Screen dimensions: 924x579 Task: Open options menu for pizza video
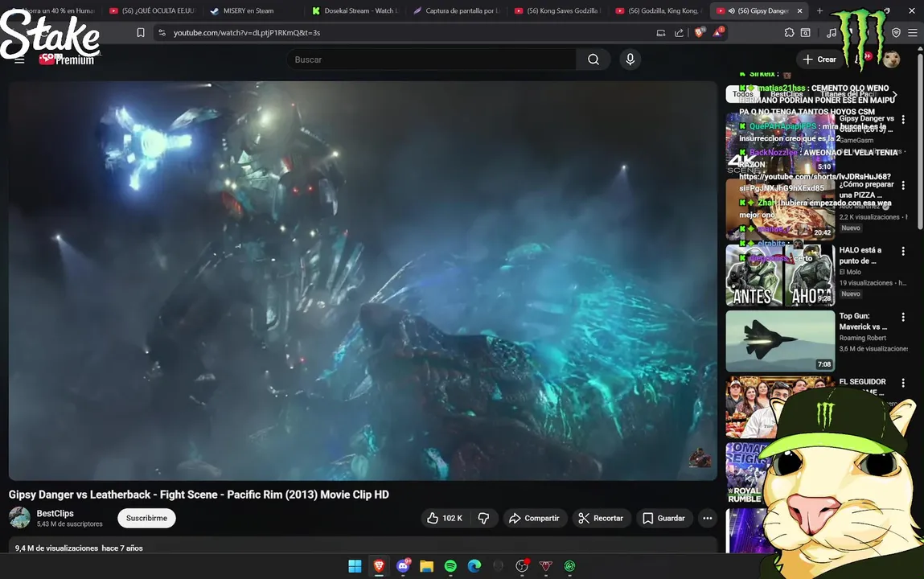pos(903,186)
